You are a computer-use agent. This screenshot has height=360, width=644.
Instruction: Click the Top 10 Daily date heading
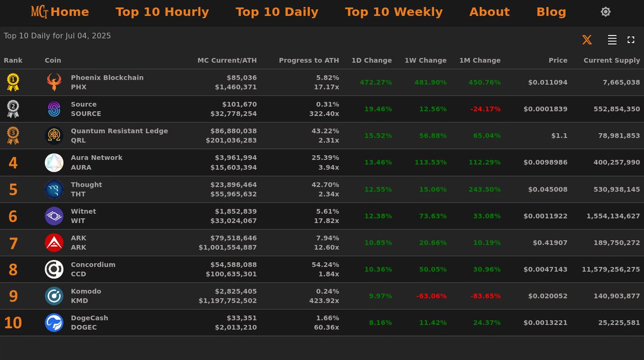[57, 36]
